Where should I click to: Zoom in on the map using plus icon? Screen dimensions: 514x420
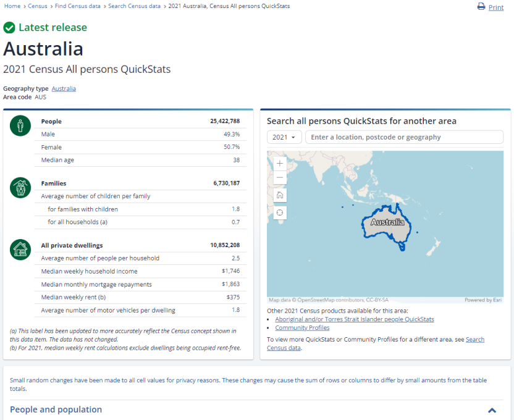(x=279, y=164)
